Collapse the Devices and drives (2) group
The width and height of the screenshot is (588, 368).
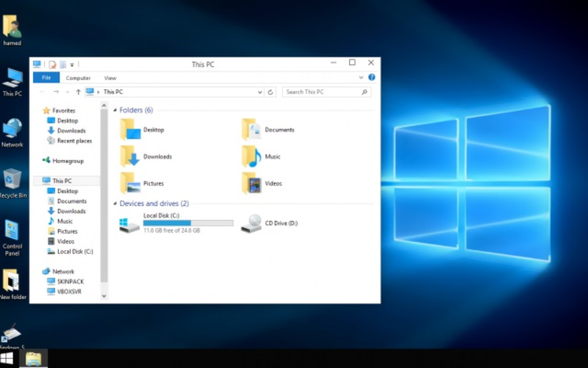click(115, 204)
